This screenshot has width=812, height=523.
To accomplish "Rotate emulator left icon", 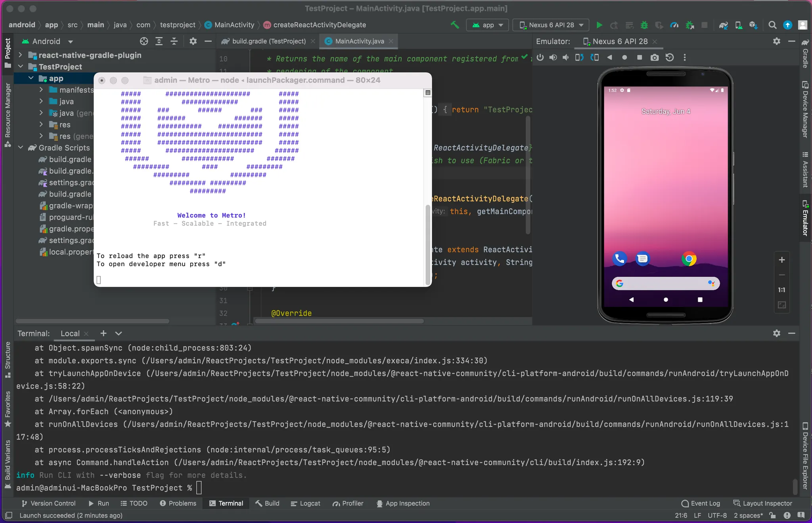I will tap(579, 57).
